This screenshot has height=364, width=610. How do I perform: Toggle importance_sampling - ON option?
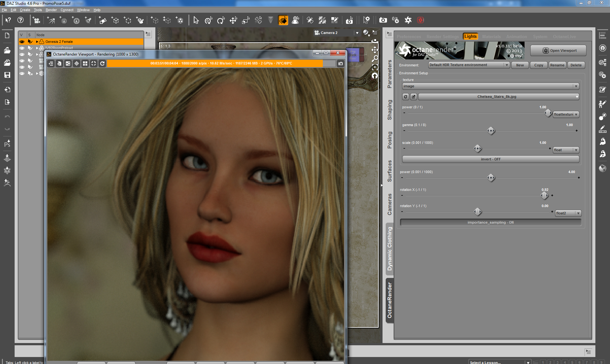pos(490,222)
